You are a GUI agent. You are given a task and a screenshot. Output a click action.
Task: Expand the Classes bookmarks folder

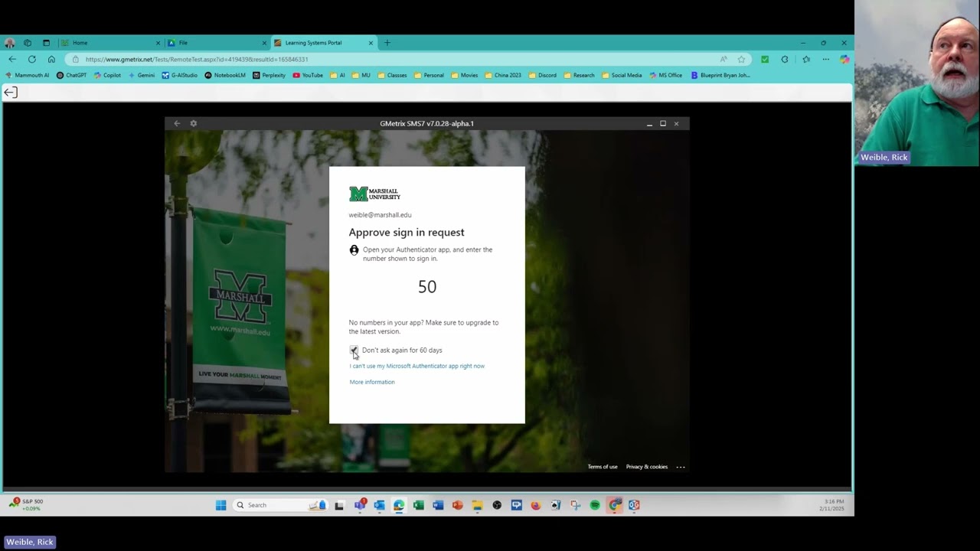[x=393, y=75]
